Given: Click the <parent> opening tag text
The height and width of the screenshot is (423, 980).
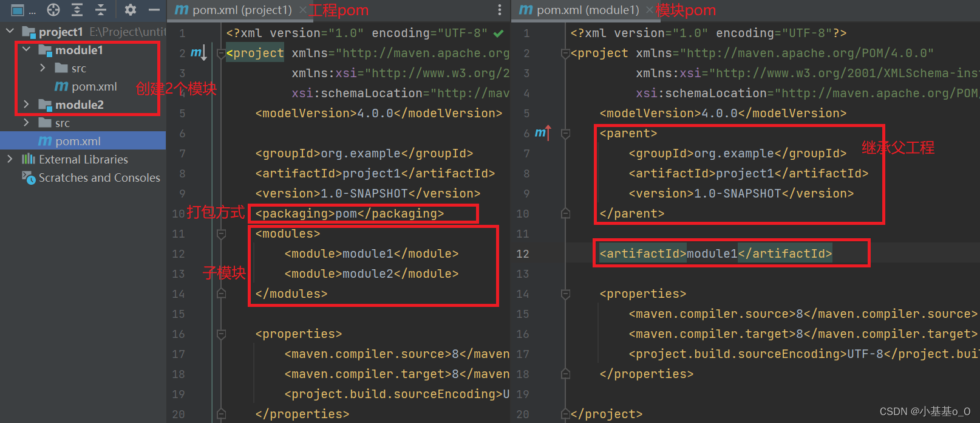Looking at the screenshot, I should [628, 134].
